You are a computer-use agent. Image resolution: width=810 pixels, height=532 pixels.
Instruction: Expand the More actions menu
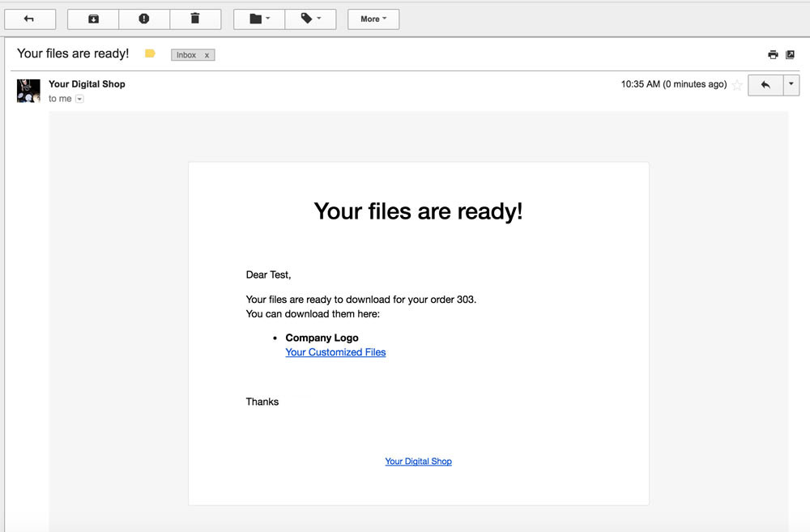373,19
